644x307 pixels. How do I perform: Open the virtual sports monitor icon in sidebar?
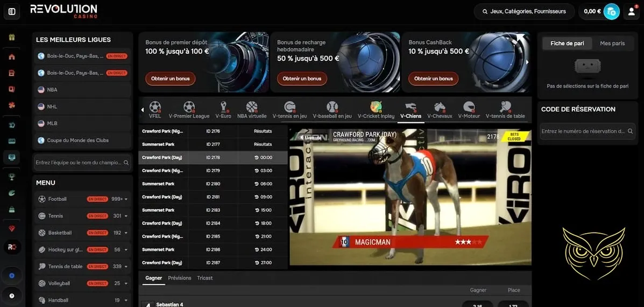click(x=12, y=157)
